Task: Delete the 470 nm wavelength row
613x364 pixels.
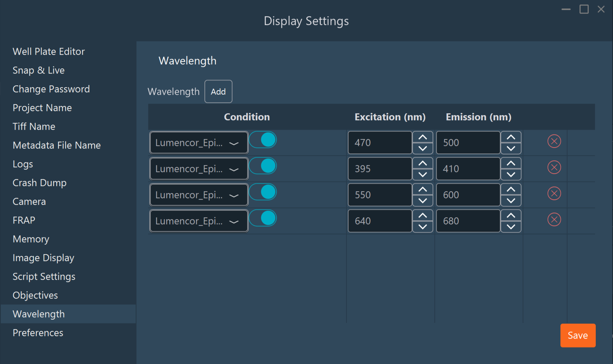Action: pos(554,141)
